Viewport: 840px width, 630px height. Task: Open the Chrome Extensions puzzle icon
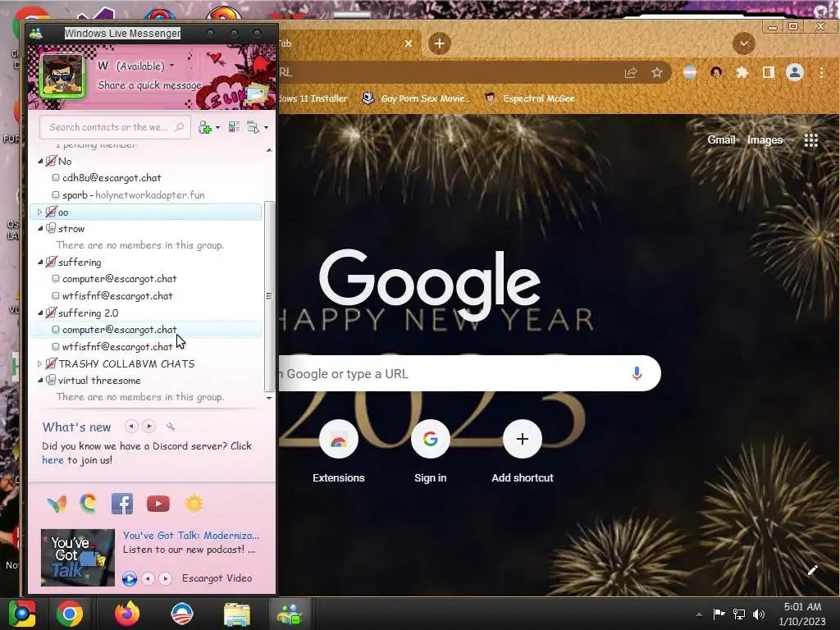[742, 72]
